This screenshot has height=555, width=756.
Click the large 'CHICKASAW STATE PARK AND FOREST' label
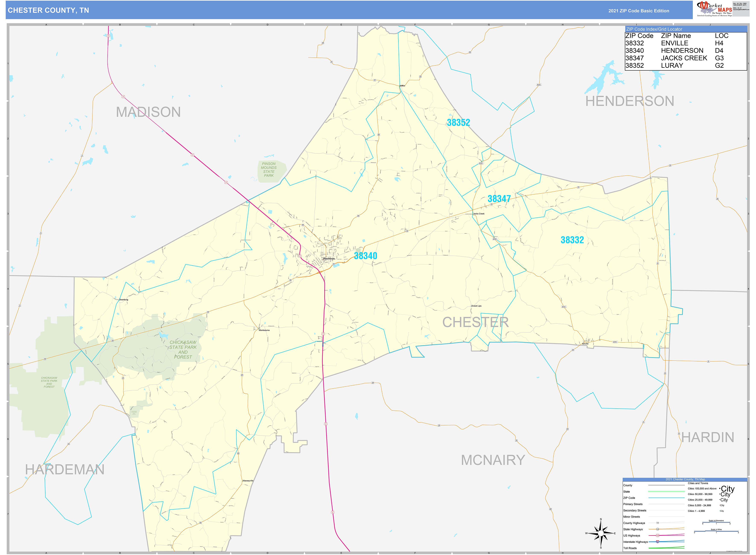click(x=183, y=350)
